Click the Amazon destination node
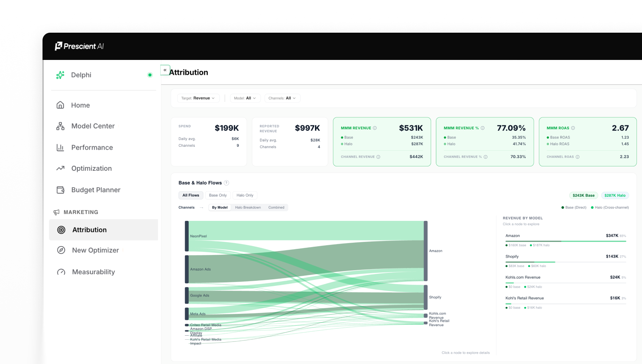 (425, 251)
